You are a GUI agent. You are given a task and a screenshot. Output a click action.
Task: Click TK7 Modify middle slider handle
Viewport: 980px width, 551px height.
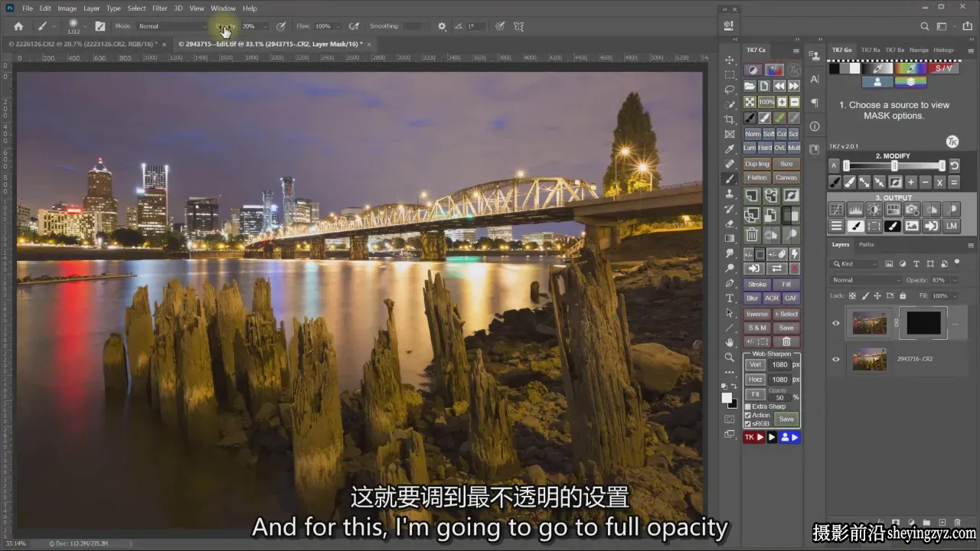[x=894, y=165]
